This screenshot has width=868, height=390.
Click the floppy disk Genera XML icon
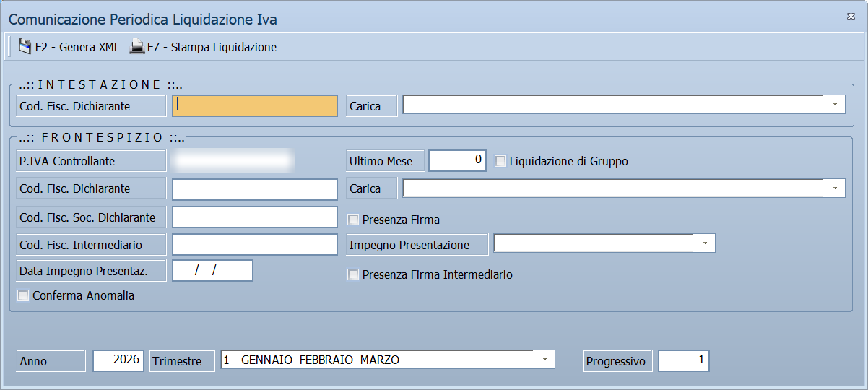click(x=25, y=47)
